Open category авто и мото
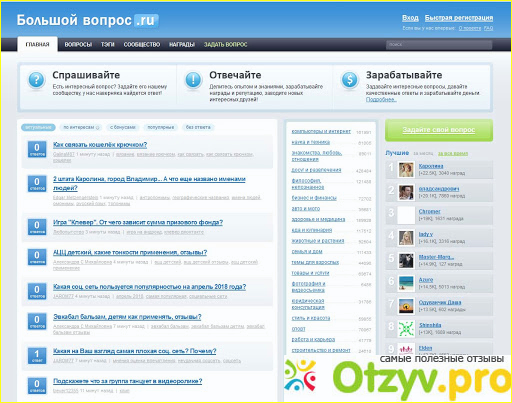 pyautogui.click(x=306, y=209)
